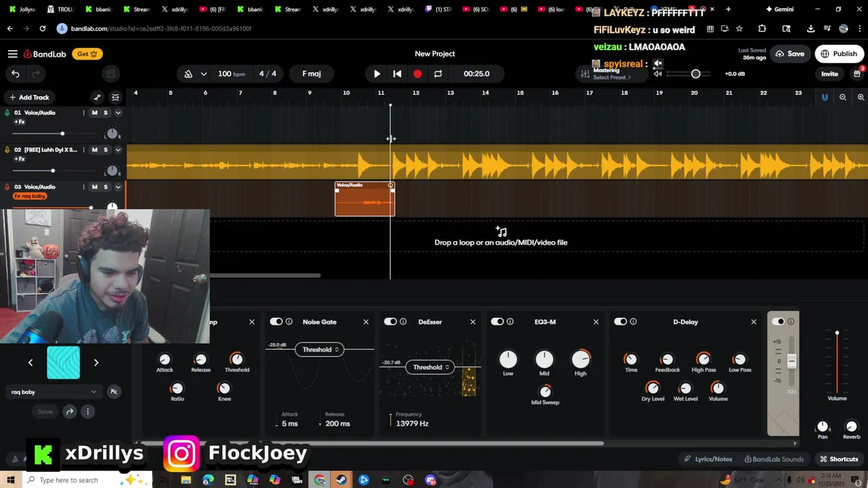Click the collapse tracks icon beside Add Track
The height and width of the screenshot is (488, 868).
(115, 98)
